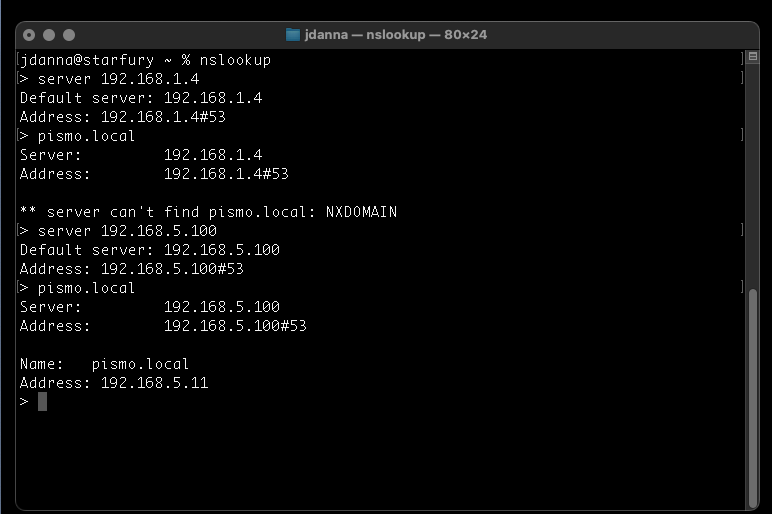
Task: Click the resolved address 192.168.5.11
Action: pos(155,383)
